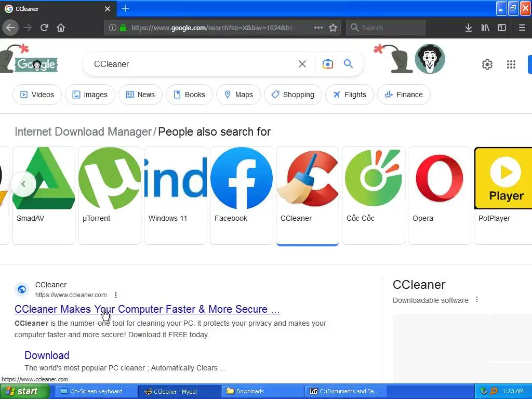The height and width of the screenshot is (399, 532).
Task: Switch to CCleaner - Mypal taskbar item
Action: click(179, 392)
